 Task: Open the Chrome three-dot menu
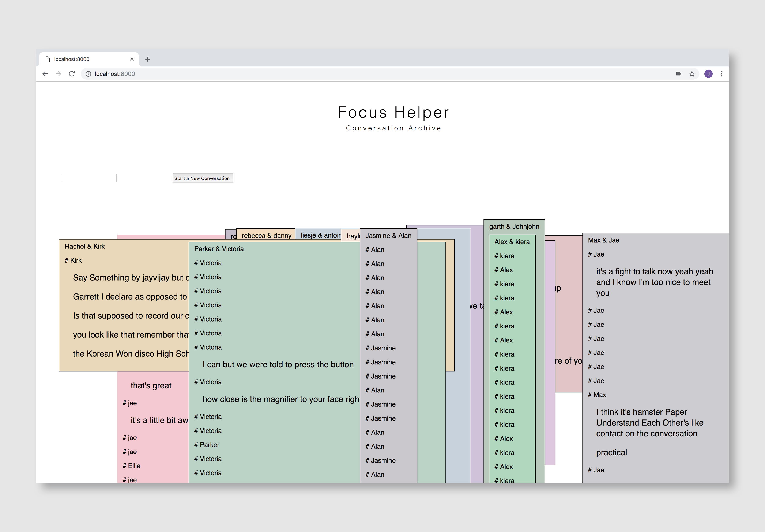click(x=722, y=74)
